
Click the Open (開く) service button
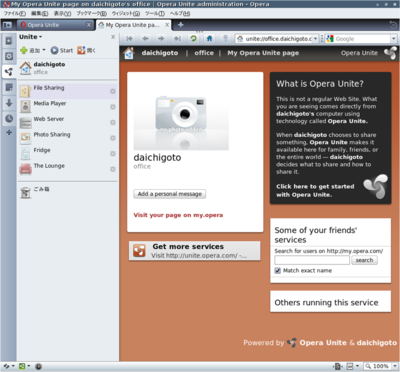(x=86, y=50)
